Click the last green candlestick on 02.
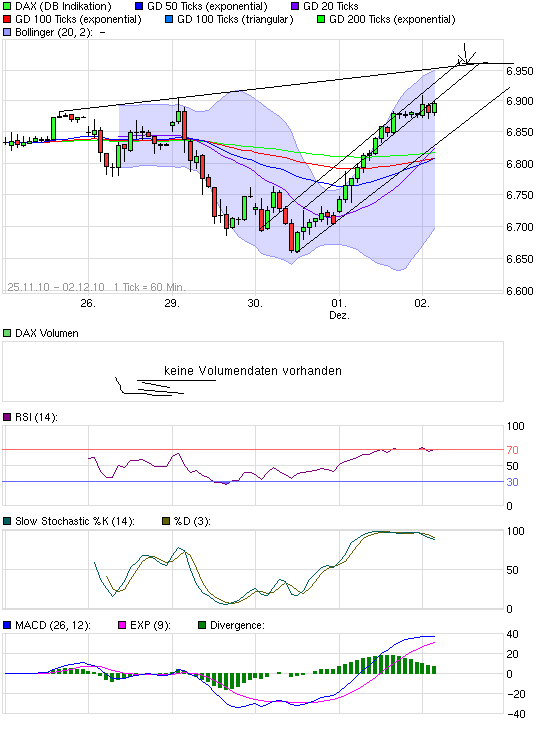Image resolution: width=545 pixels, height=748 pixels. coord(434,107)
